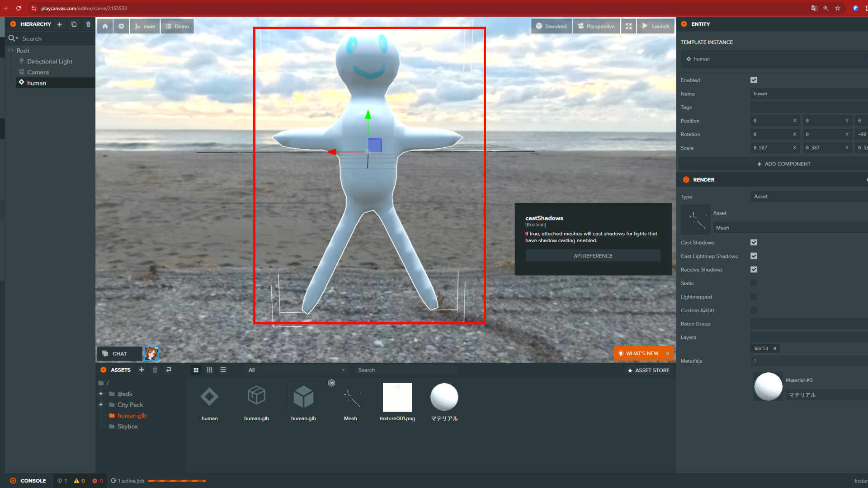Select the human.glb folder
This screenshot has height=488, width=868.
click(132, 416)
